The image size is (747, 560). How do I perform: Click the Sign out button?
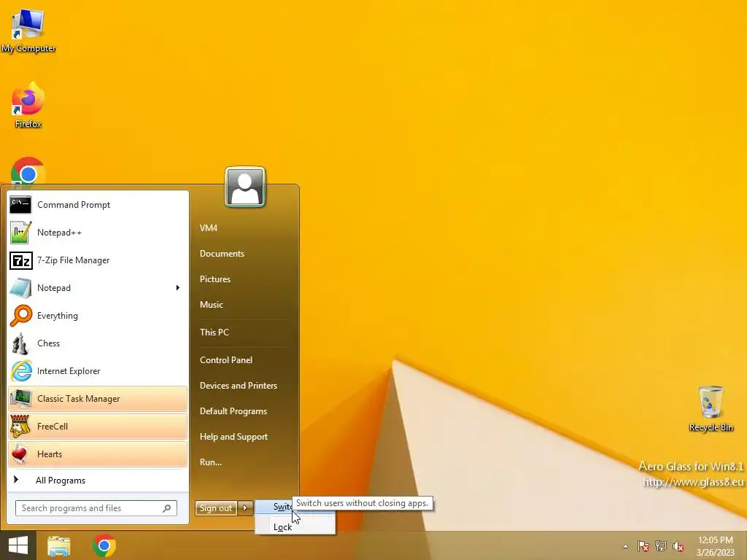(x=216, y=508)
